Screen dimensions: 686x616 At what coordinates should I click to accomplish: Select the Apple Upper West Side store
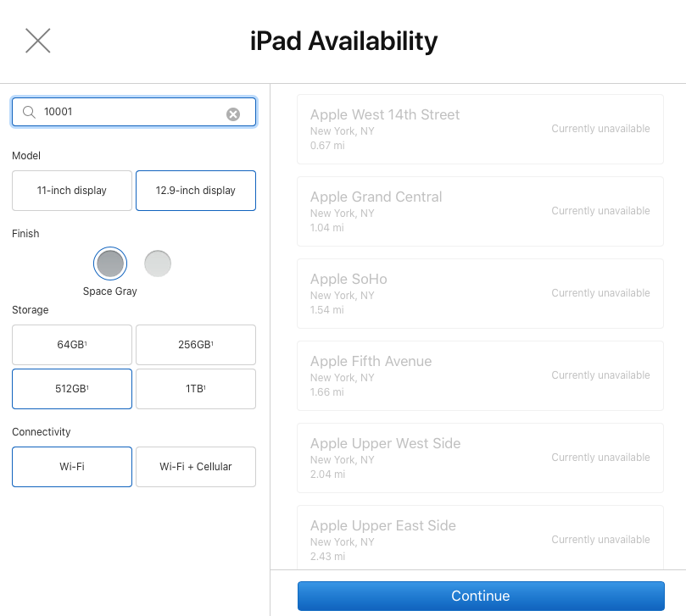tap(480, 458)
